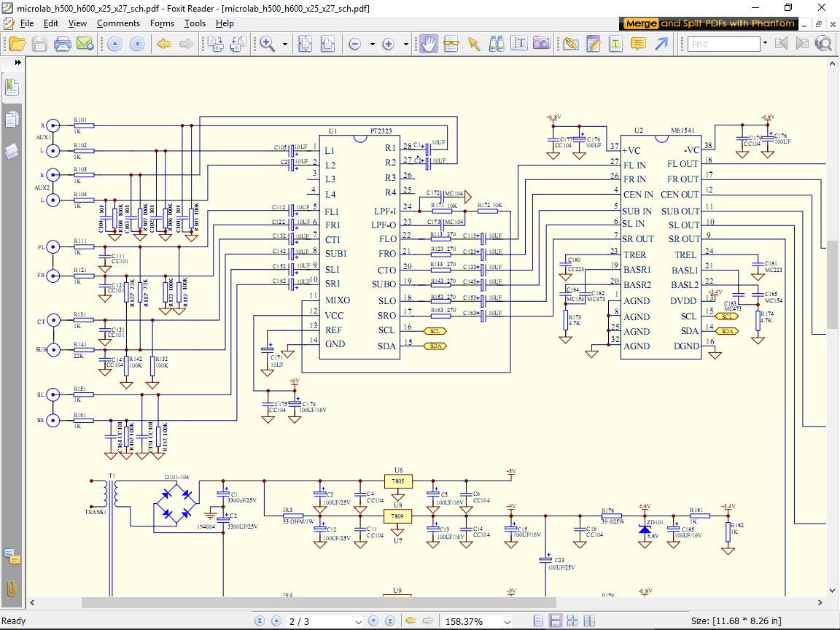This screenshot has height=630, width=840.
Task: Click inside the Find text field
Action: [723, 44]
